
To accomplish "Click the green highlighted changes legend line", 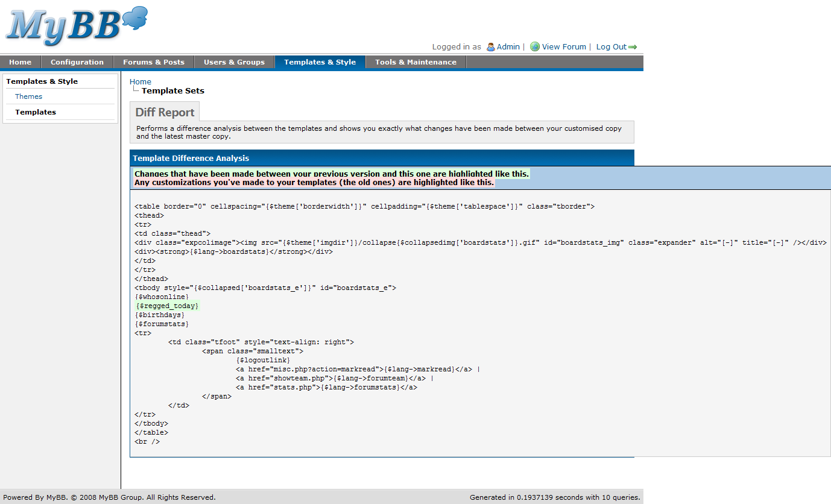I will pyautogui.click(x=332, y=174).
